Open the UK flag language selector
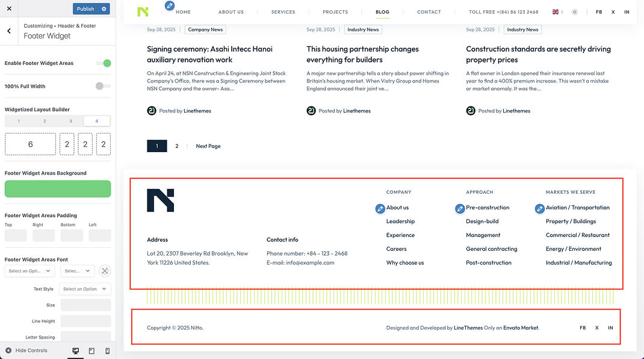Viewport: 644px width, 359px height. (556, 12)
